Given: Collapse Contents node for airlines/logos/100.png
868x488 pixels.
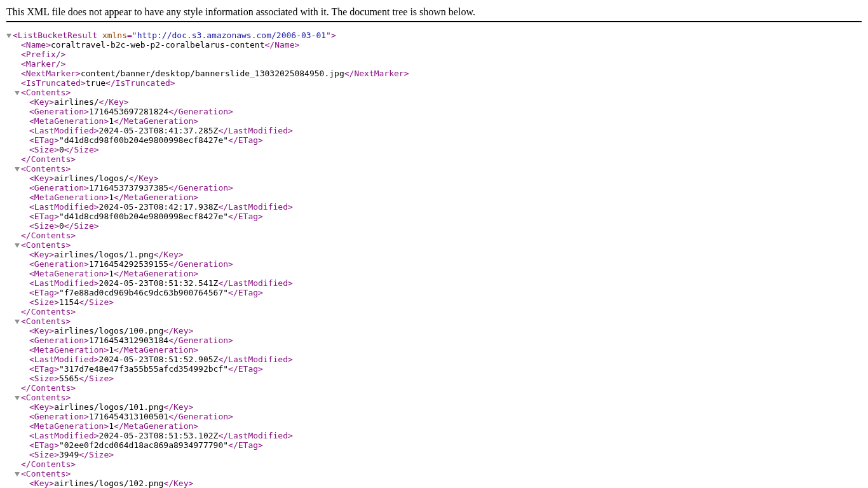Looking at the screenshot, I should pyautogui.click(x=17, y=322).
